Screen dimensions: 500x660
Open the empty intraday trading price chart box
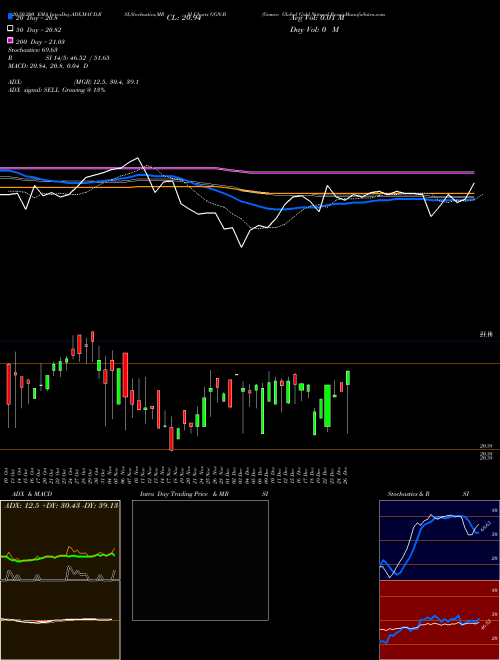tap(200, 560)
